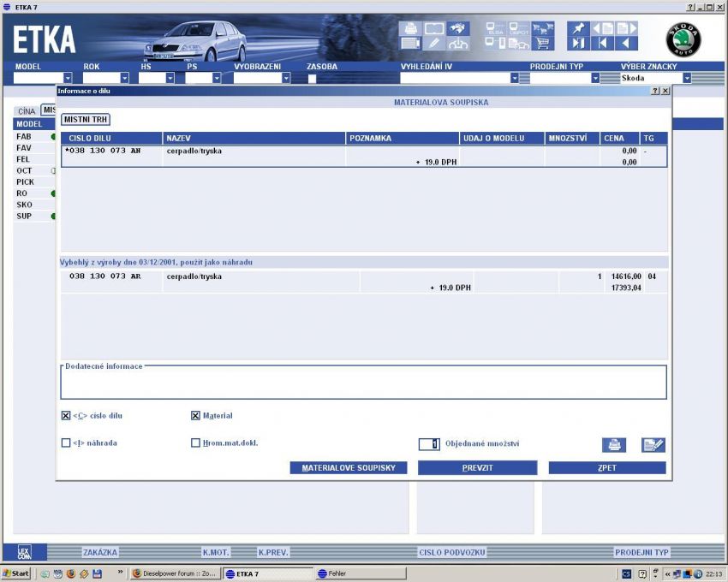This screenshot has height=582, width=728.
Task: Open Firefox from quick launch bar
Action: (x=70, y=573)
